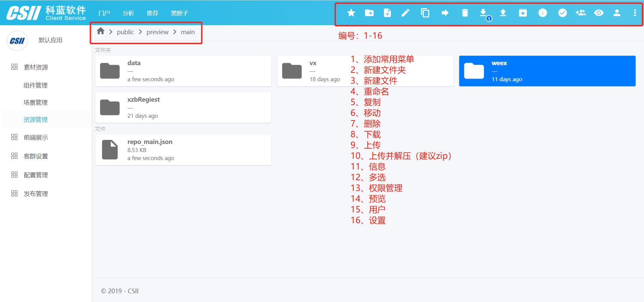Click the repo_main.json document icon
Screen dimensions: 644x302
point(110,150)
